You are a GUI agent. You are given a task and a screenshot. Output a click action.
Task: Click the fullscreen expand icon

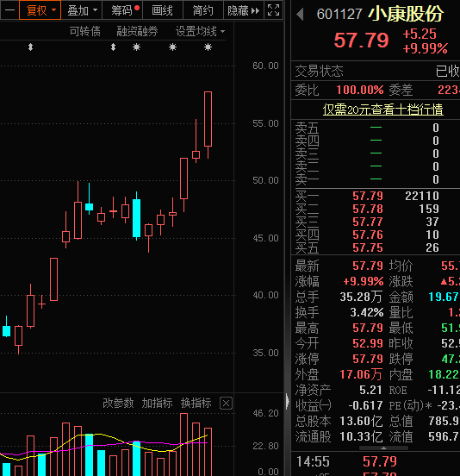click(x=274, y=10)
